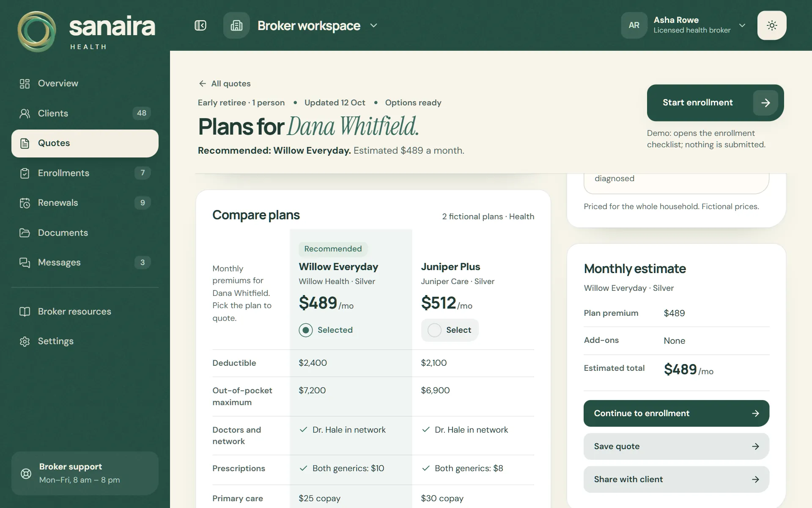Toggle the light theme sun icon

772,25
